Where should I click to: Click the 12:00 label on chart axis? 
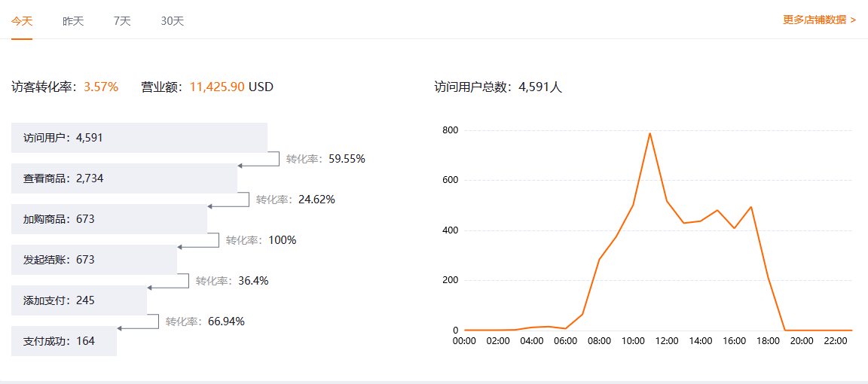(x=667, y=341)
